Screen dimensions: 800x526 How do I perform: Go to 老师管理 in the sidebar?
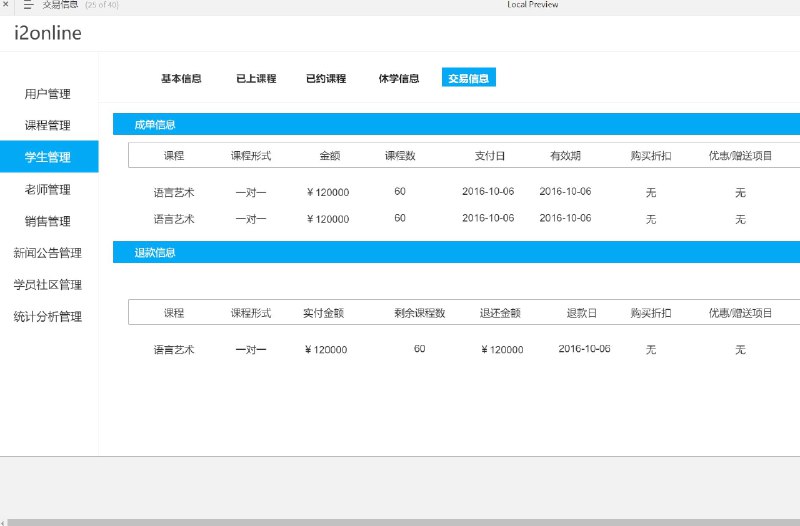(x=47, y=190)
